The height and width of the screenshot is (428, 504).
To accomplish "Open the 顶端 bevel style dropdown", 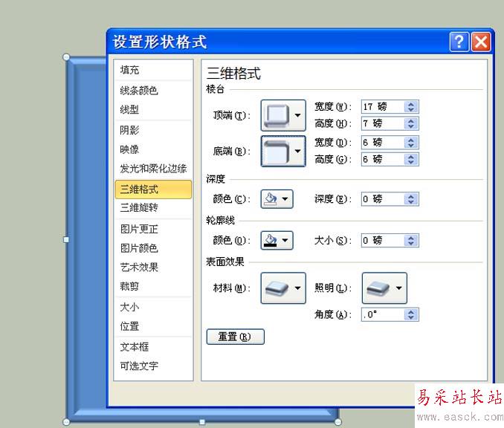I will [283, 115].
